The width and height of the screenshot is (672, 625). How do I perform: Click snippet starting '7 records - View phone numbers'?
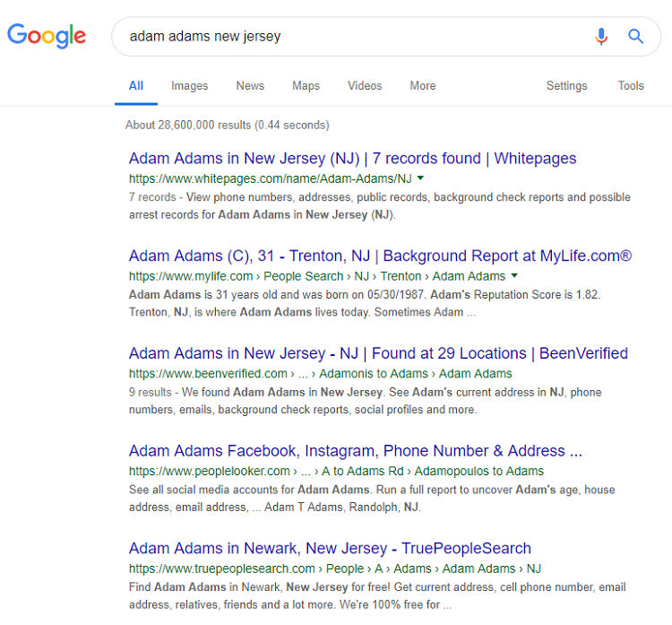[x=380, y=206]
